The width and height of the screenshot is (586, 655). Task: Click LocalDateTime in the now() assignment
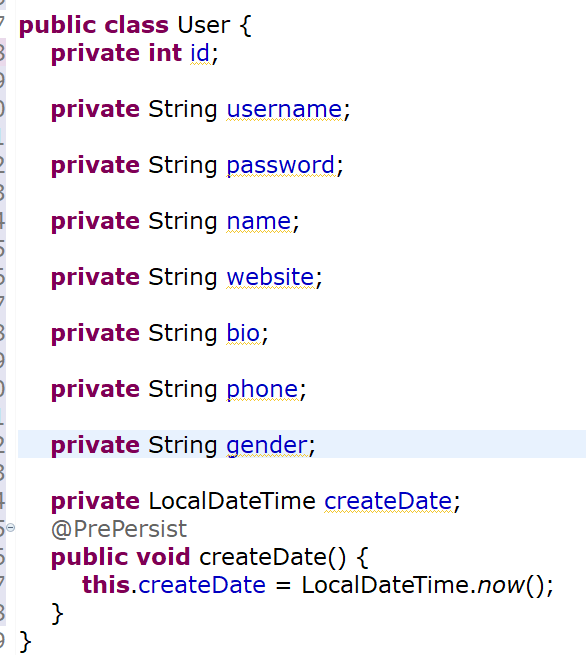tap(385, 585)
